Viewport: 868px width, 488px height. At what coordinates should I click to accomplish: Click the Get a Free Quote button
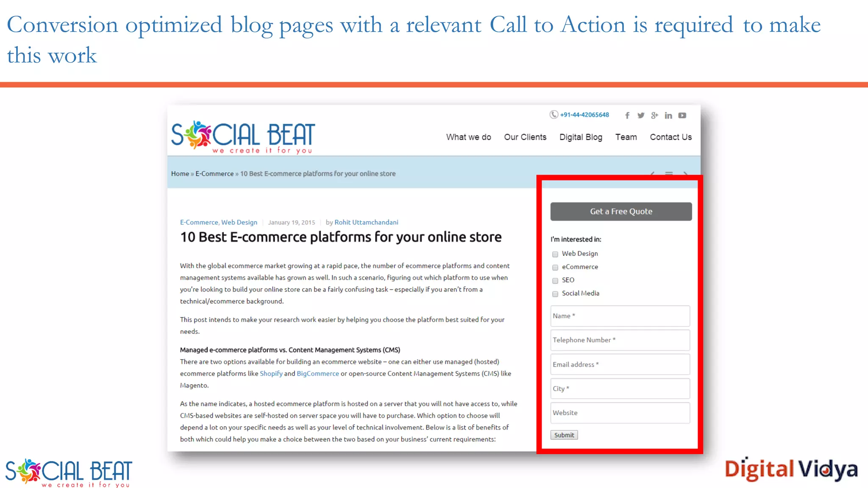point(621,211)
